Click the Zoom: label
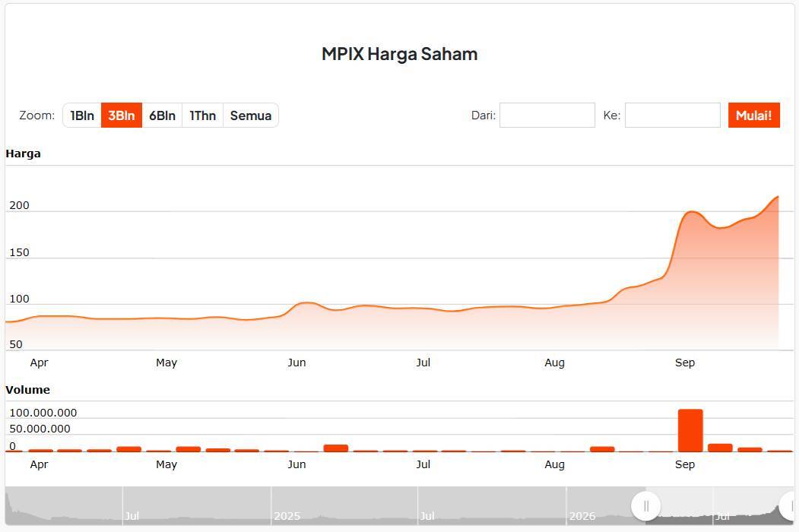This screenshot has height=532, width=799. (x=36, y=116)
